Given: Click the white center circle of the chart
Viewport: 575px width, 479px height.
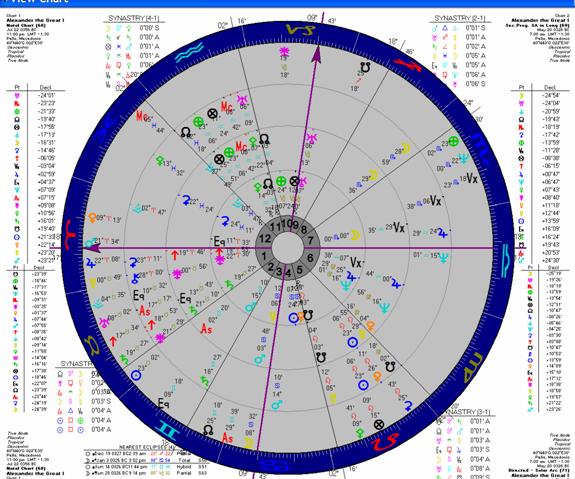Looking at the screenshot, I should click(x=288, y=248).
